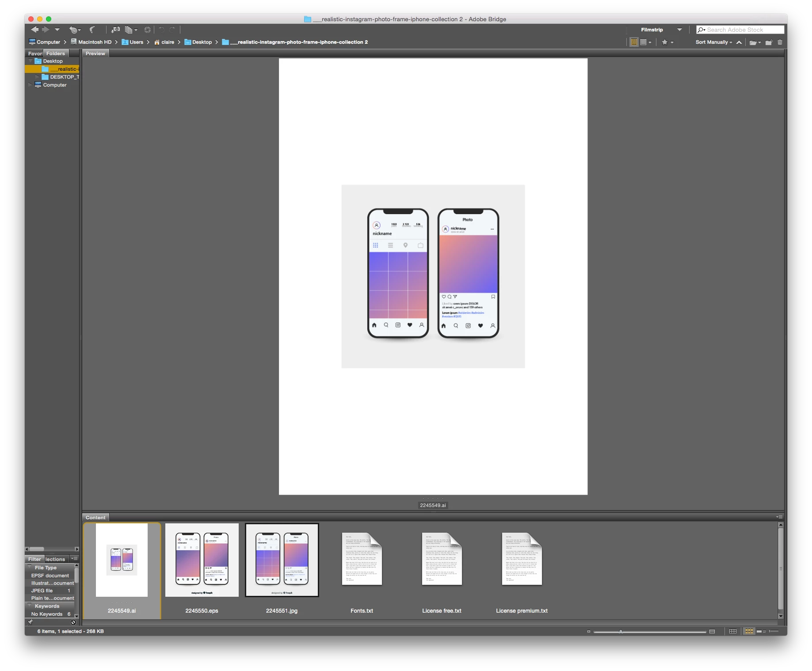Click Computer in the path bar
Screen dimensions: 812x671
click(44, 42)
